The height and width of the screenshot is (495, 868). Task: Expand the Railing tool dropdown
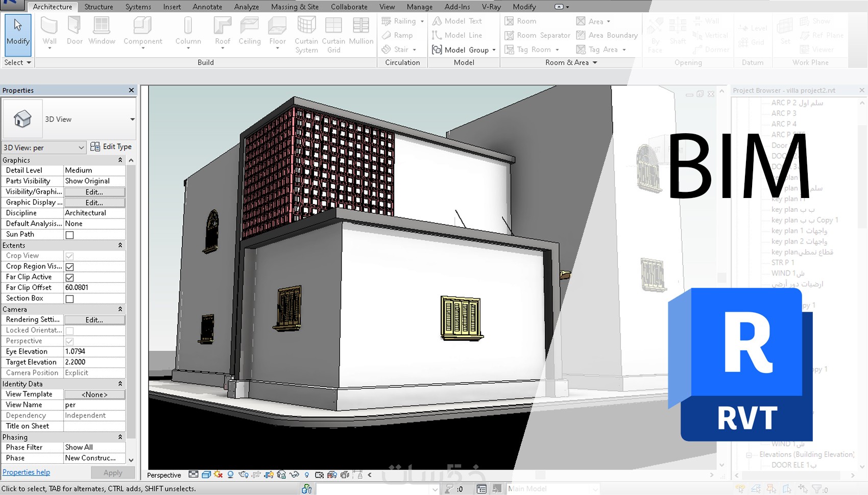[422, 21]
